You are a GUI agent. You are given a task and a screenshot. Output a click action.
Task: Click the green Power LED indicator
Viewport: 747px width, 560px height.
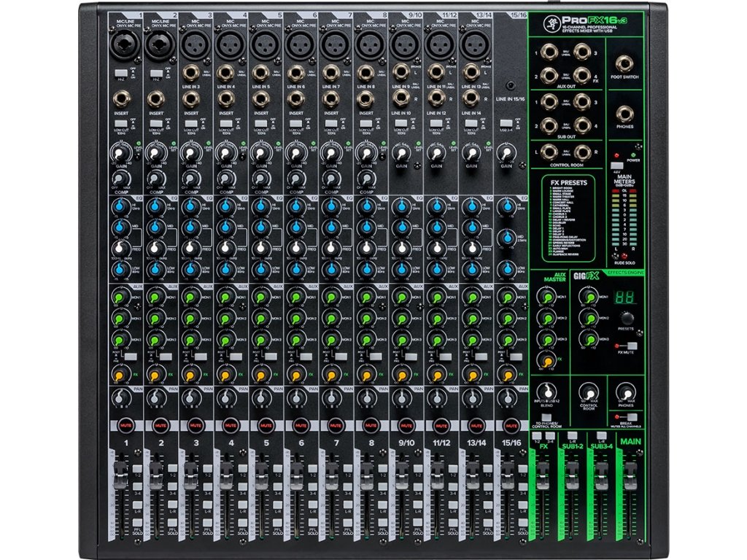[x=633, y=154]
